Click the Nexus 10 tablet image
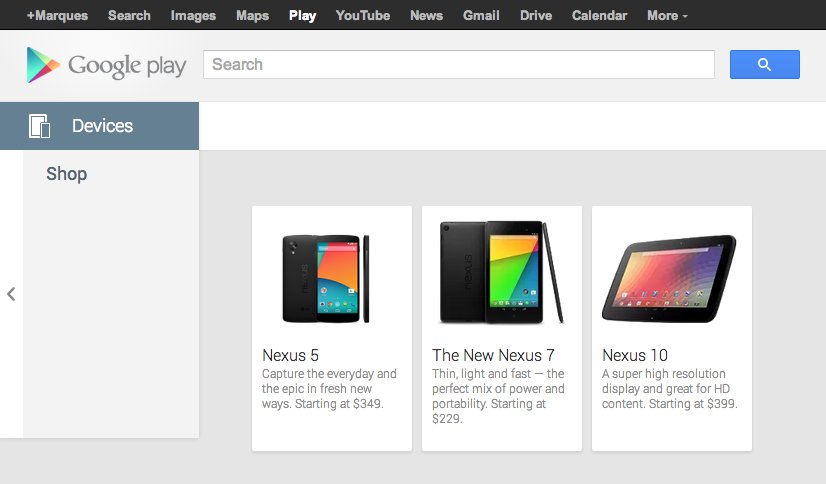Screen dimensions: 826x484 point(669,278)
